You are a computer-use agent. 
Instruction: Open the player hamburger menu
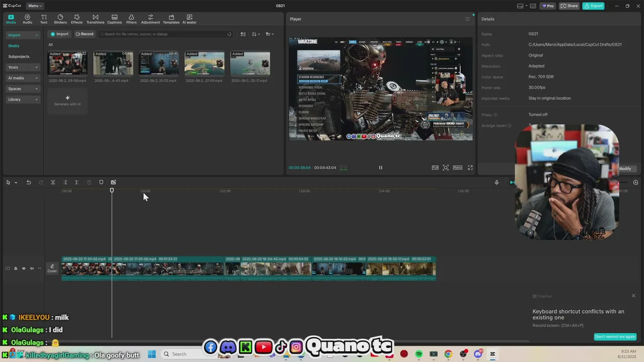[467, 19]
